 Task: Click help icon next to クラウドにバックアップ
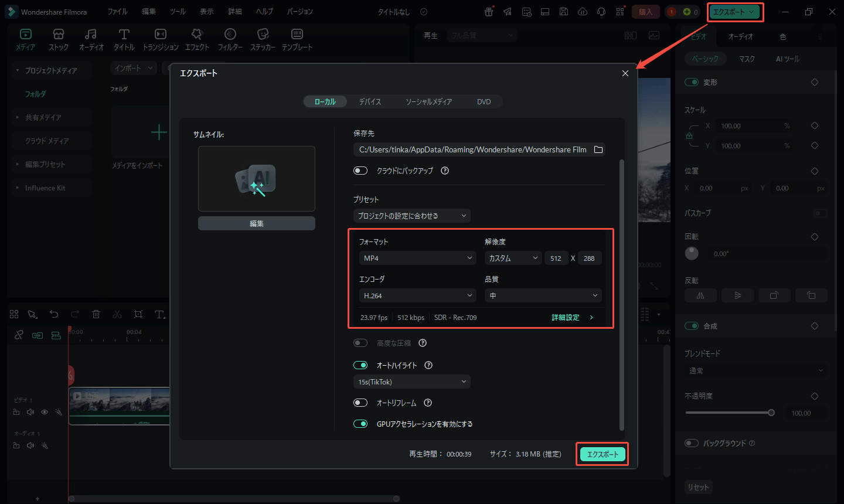(445, 171)
